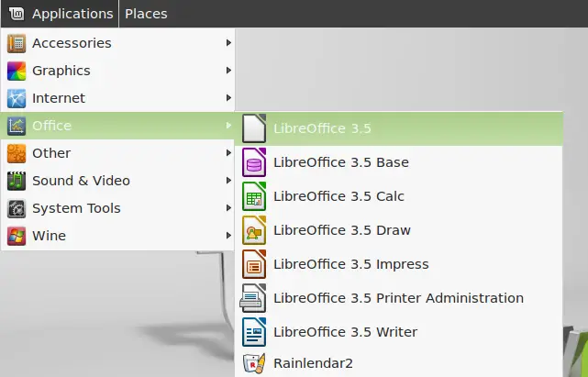This screenshot has width=588, height=377.
Task: Click the LibreOffice 3.5 Base database icon
Action: coord(254,162)
